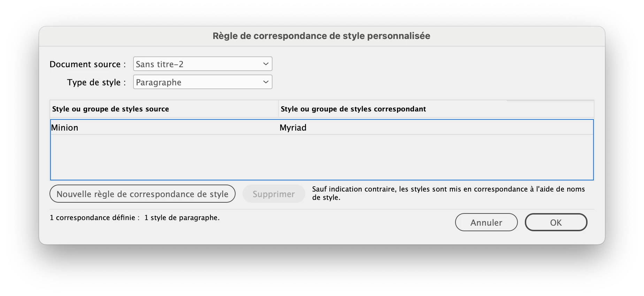Click the Supprimer button

[274, 194]
